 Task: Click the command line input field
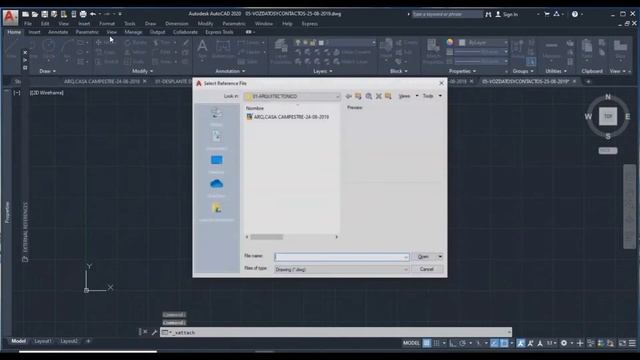(x=336, y=332)
